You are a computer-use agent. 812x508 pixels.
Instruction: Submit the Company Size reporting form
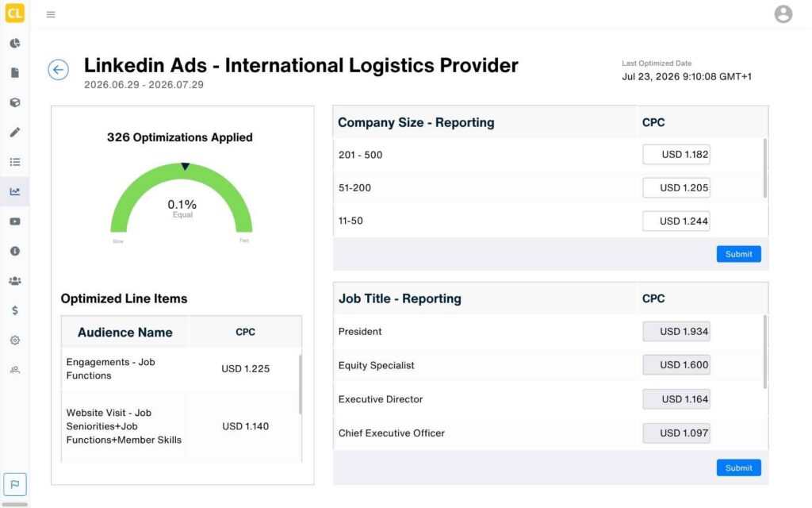(738, 254)
